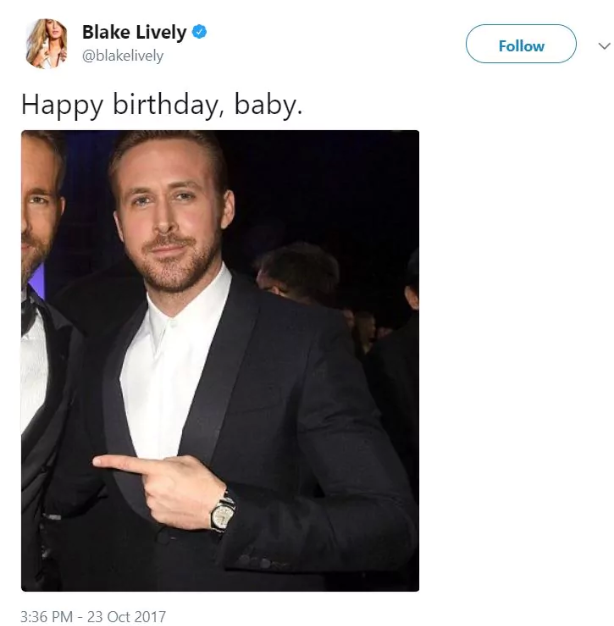The image size is (614, 626).
Task: Open the attached tweet photo
Action: click(x=220, y=360)
